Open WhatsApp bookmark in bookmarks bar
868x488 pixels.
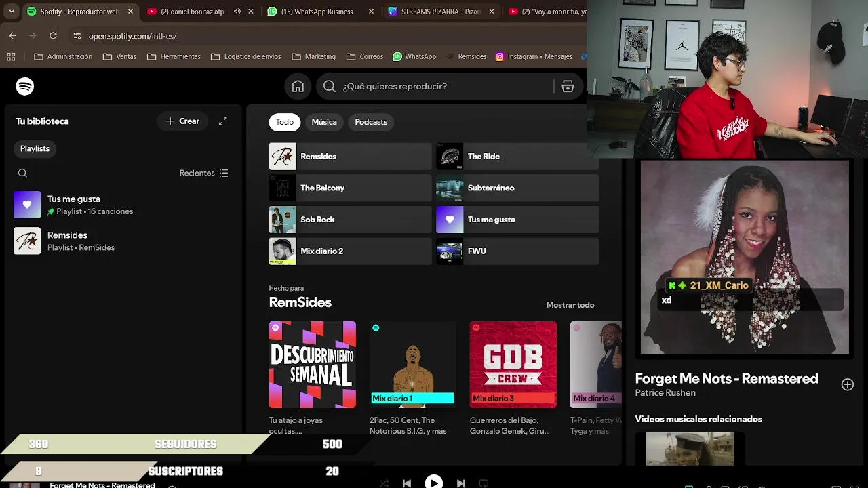pos(414,56)
